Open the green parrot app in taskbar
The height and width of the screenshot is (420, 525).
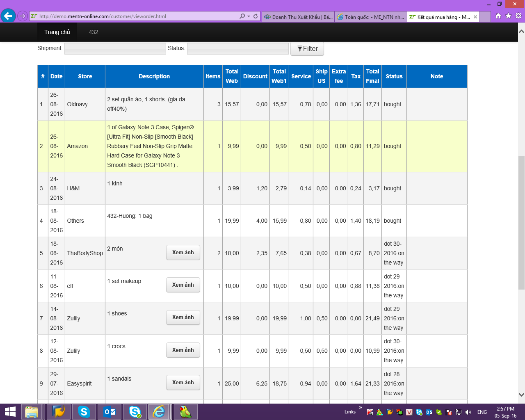click(186, 412)
